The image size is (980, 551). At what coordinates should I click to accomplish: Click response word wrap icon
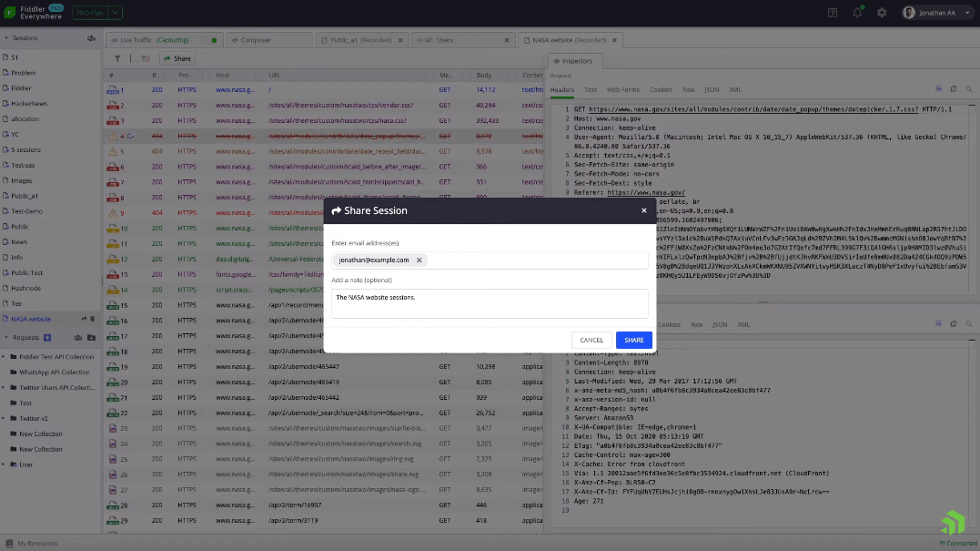point(938,324)
